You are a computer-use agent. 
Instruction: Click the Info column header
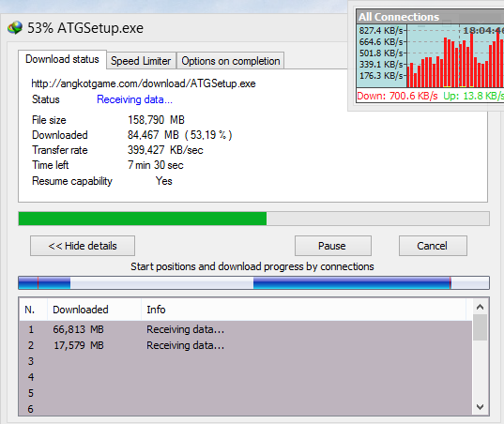[303, 310]
